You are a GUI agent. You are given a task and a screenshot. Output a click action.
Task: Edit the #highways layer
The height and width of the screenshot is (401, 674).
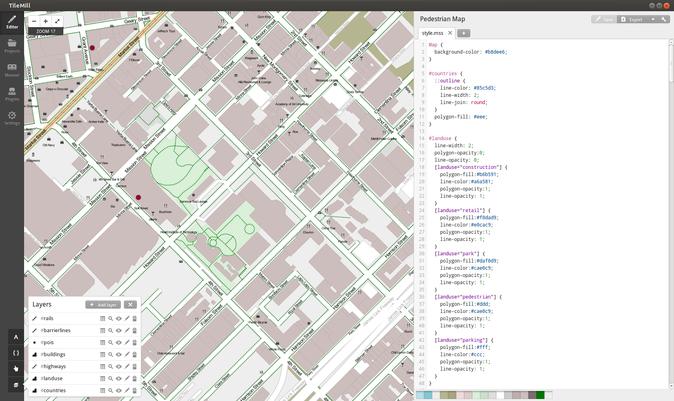pyautogui.click(x=127, y=367)
